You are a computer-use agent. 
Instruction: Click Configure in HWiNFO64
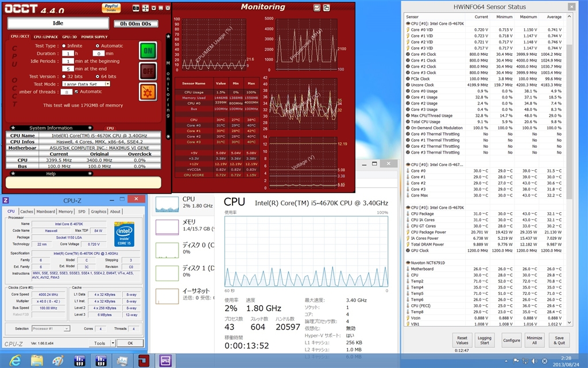(512, 340)
